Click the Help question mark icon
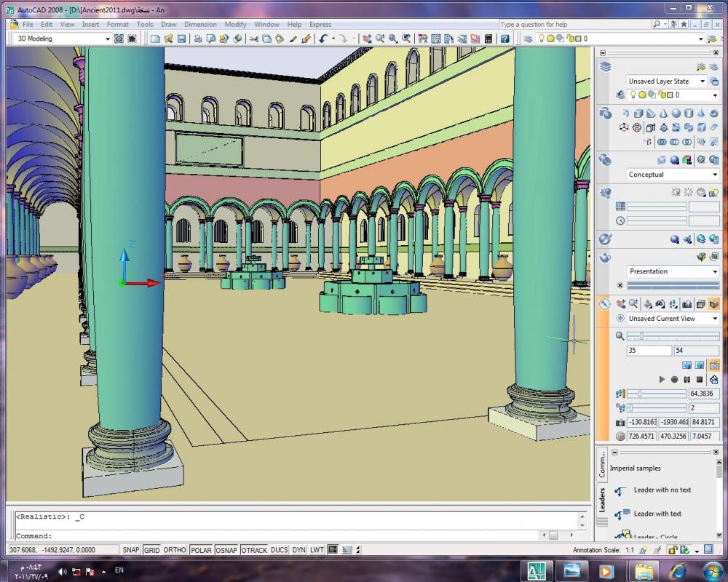The height and width of the screenshot is (582, 728). pos(505,39)
